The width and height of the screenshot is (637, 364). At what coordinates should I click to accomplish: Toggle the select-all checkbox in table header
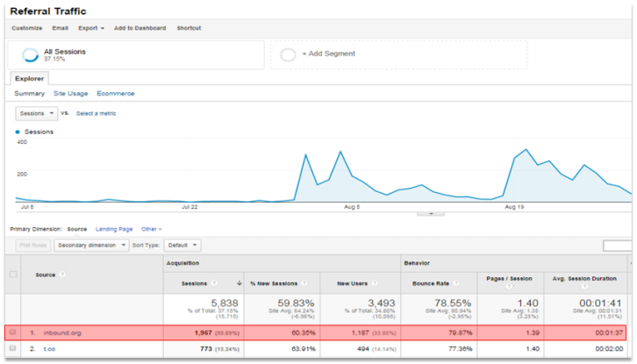pyautogui.click(x=12, y=275)
